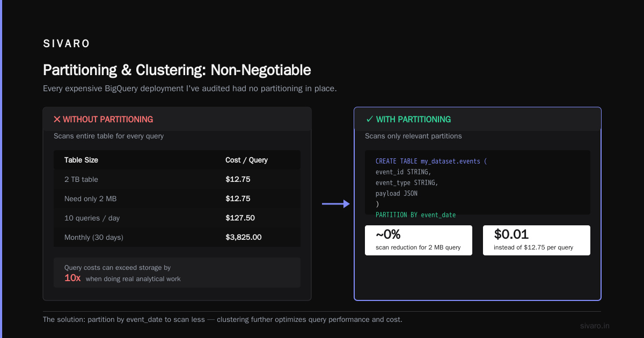This screenshot has width=644, height=338.
Task: Select the Need only 2 MB row
Action: tap(177, 199)
